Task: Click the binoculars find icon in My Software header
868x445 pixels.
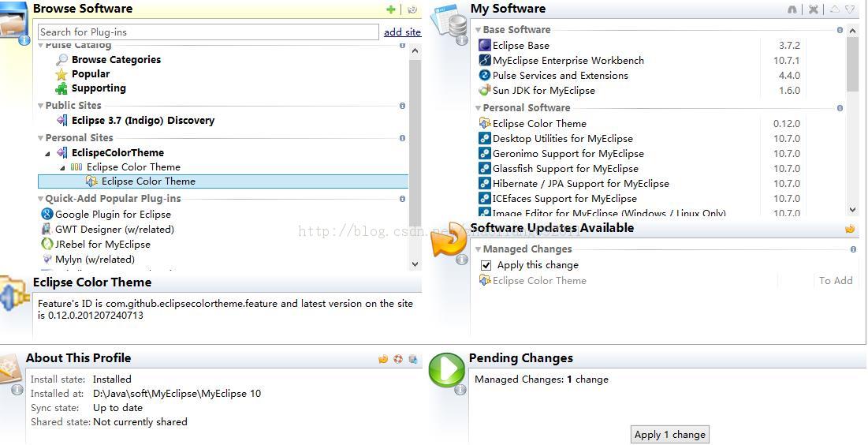Action: (x=793, y=9)
